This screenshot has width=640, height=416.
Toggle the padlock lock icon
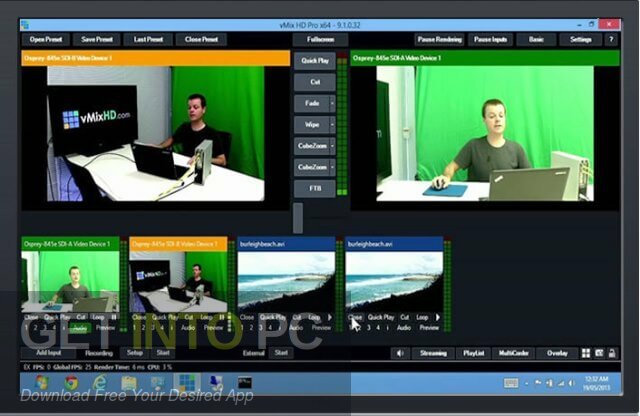coord(612,354)
